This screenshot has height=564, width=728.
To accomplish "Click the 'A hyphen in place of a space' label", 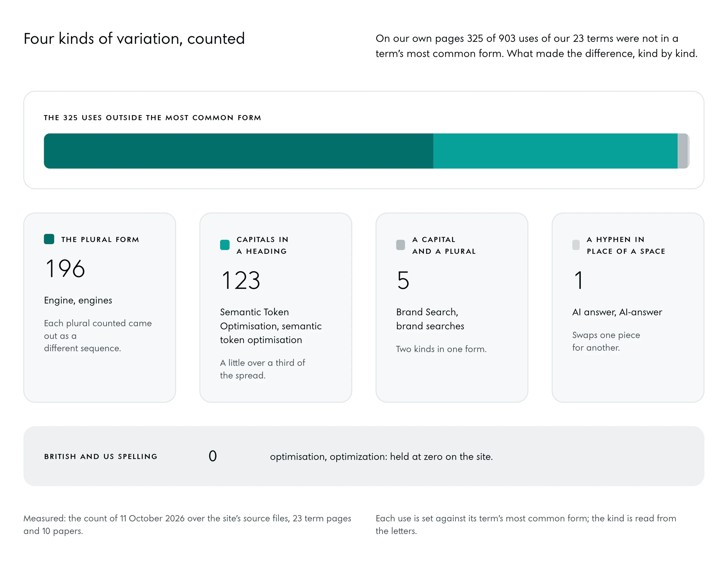I will 626,245.
